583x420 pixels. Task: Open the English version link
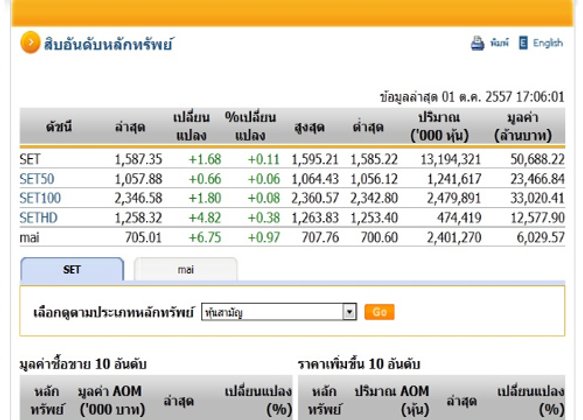point(548,43)
